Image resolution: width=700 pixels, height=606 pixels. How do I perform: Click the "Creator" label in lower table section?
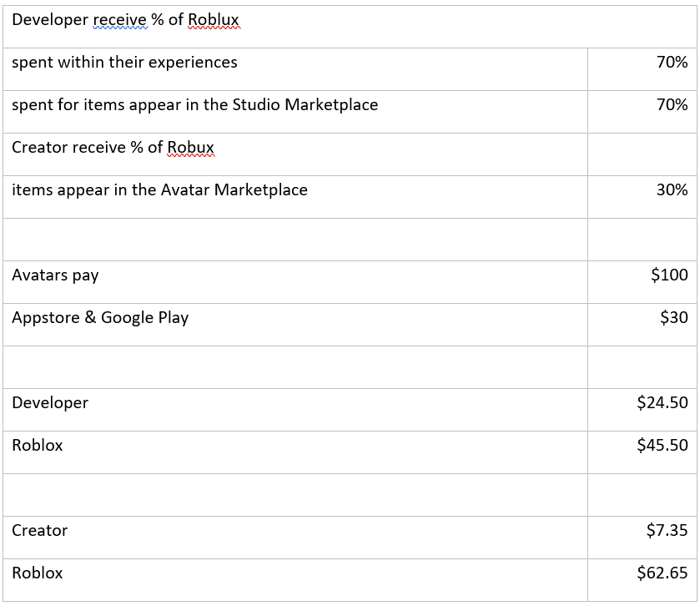pyautogui.click(x=40, y=531)
